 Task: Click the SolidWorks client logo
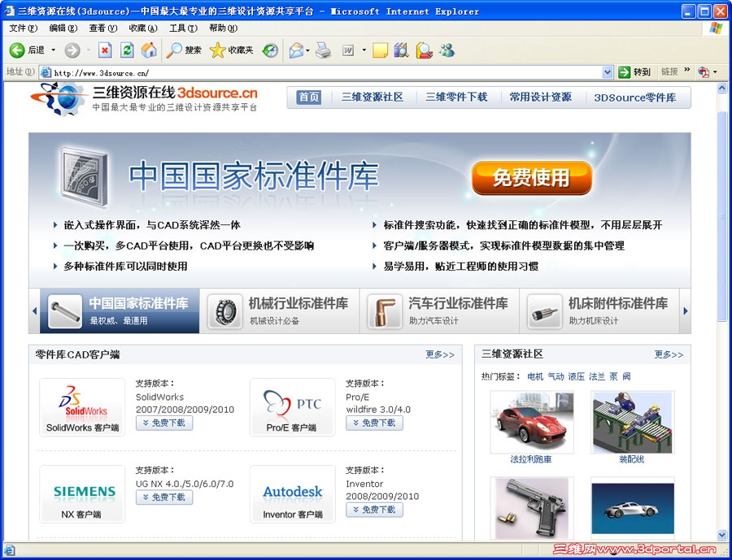pyautogui.click(x=82, y=407)
